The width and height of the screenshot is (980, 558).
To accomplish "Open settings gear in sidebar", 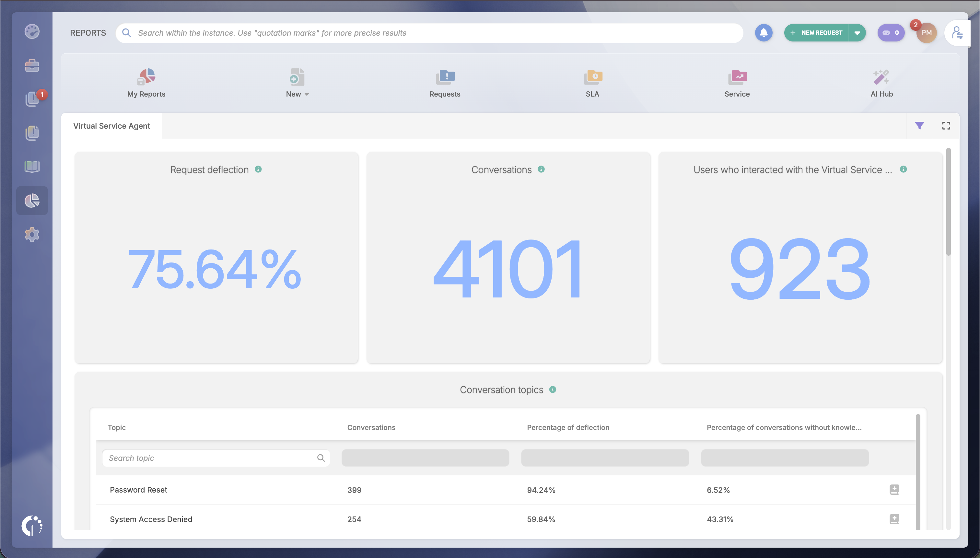I will pos(32,235).
